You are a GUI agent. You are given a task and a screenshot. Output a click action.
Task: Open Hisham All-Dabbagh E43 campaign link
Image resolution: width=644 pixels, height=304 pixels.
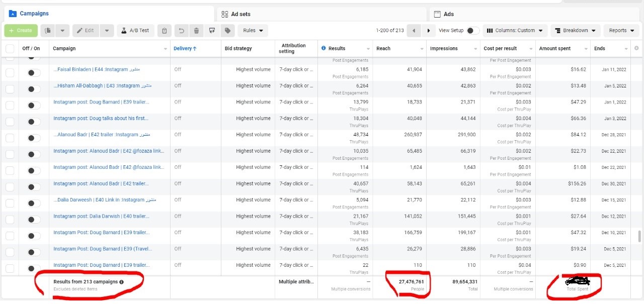pos(103,86)
